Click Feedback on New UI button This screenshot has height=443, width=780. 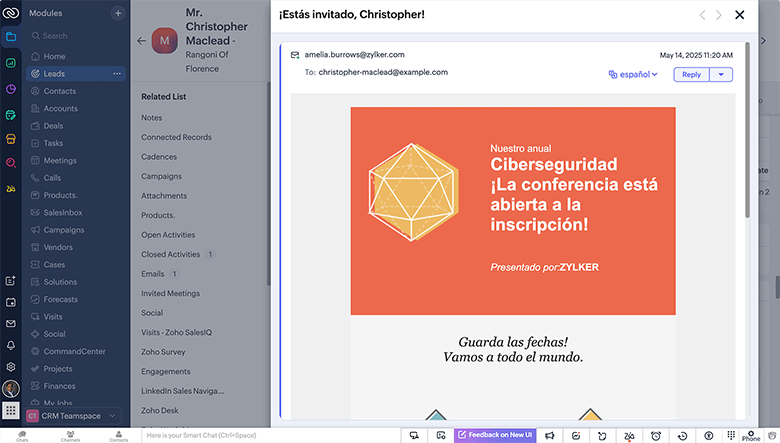495,435
